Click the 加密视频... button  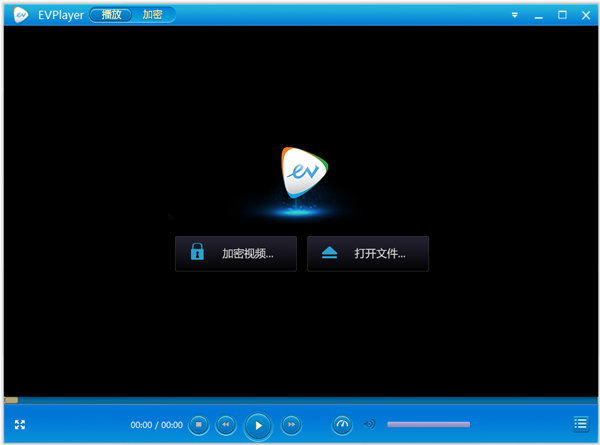(236, 254)
